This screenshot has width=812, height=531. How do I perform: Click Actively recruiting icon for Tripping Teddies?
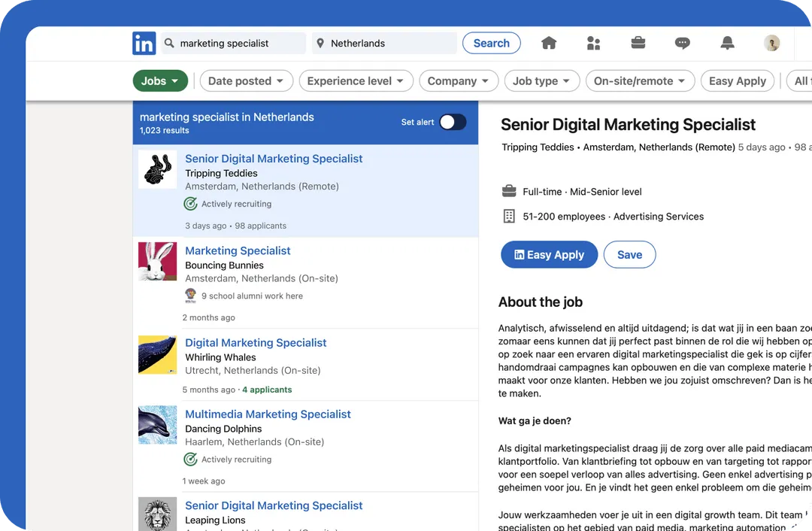pyautogui.click(x=190, y=204)
